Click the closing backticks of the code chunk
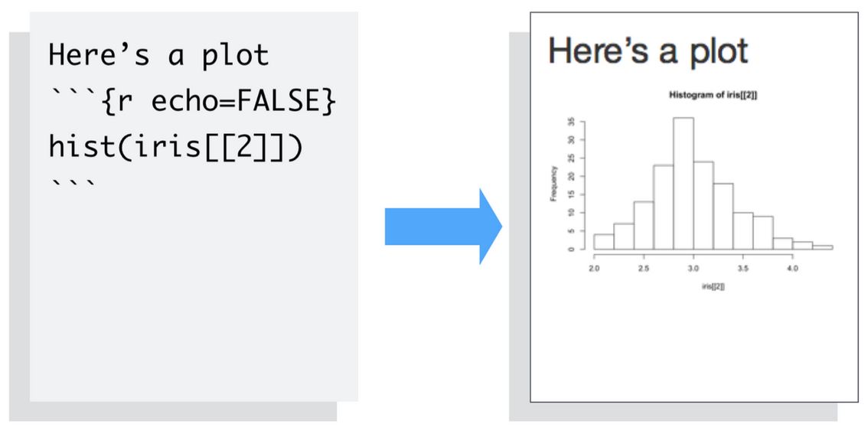Viewport: 868px width, 434px height. pos(73,184)
